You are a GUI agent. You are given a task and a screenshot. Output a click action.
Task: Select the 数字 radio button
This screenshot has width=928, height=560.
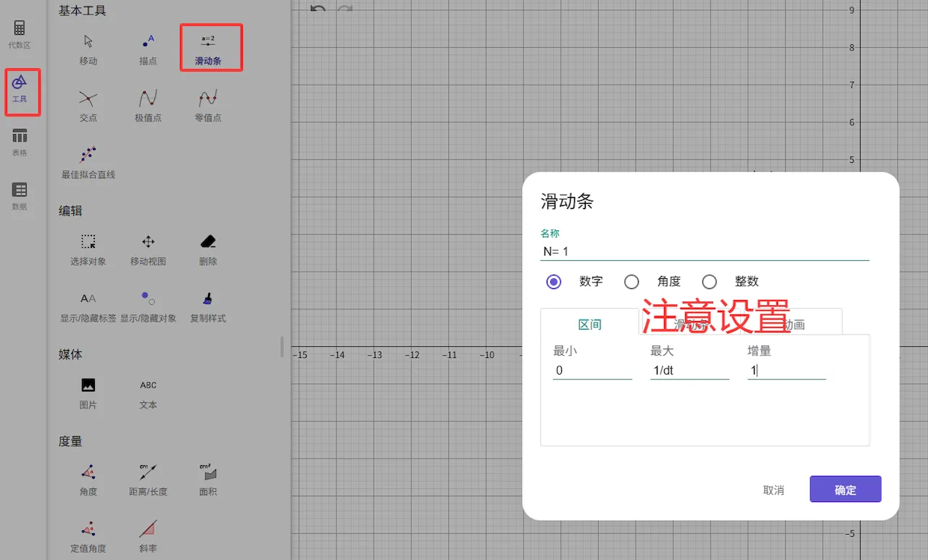(x=554, y=282)
